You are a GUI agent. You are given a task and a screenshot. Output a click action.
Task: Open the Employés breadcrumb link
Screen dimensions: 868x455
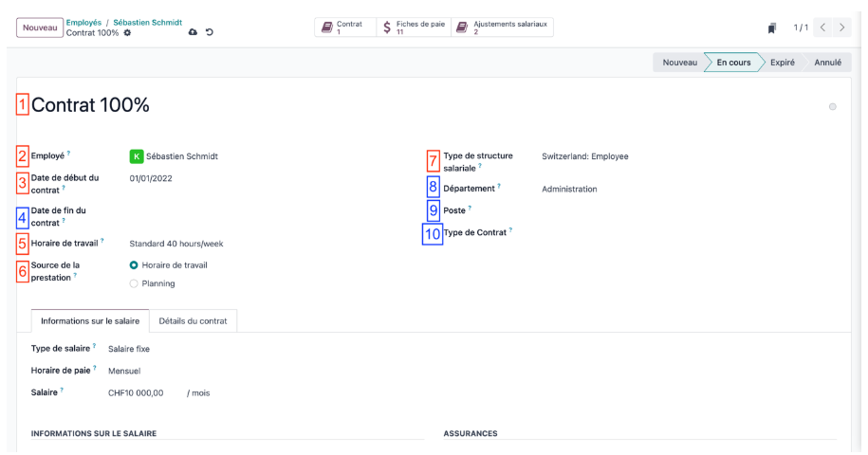click(83, 23)
